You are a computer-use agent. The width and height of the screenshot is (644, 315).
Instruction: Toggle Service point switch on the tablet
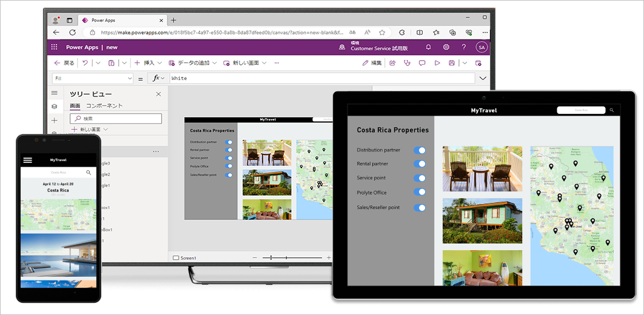420,178
